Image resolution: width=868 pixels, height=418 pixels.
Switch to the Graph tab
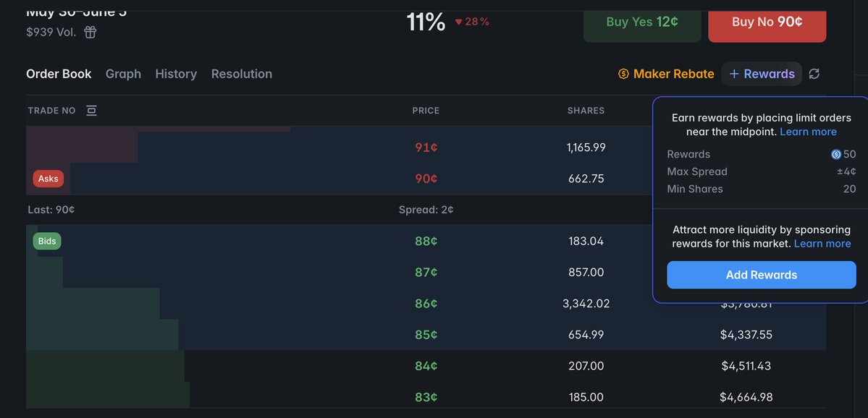(x=123, y=74)
